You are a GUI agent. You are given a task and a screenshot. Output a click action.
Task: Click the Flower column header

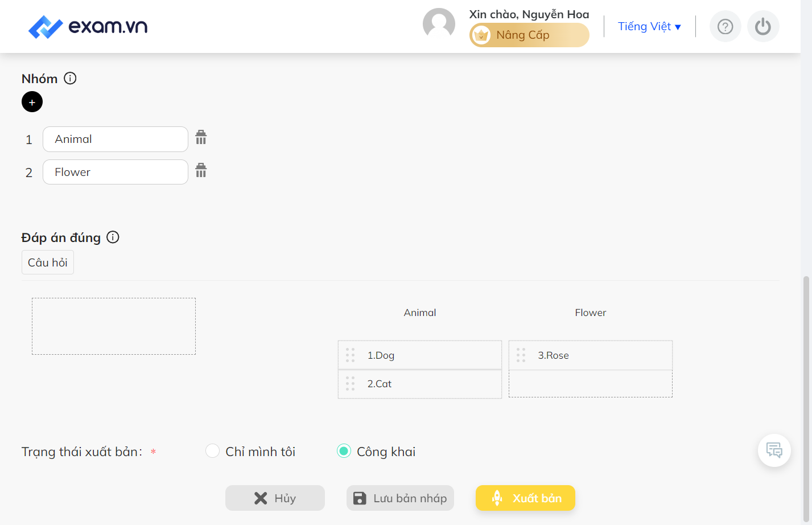(x=591, y=313)
